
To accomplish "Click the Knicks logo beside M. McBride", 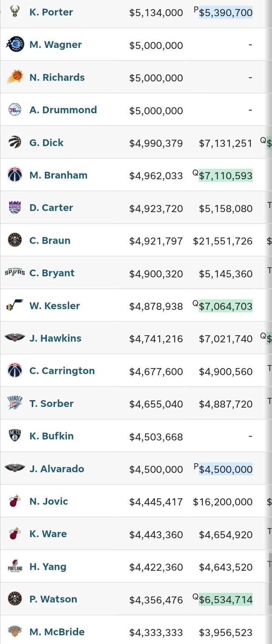I will (15, 631).
